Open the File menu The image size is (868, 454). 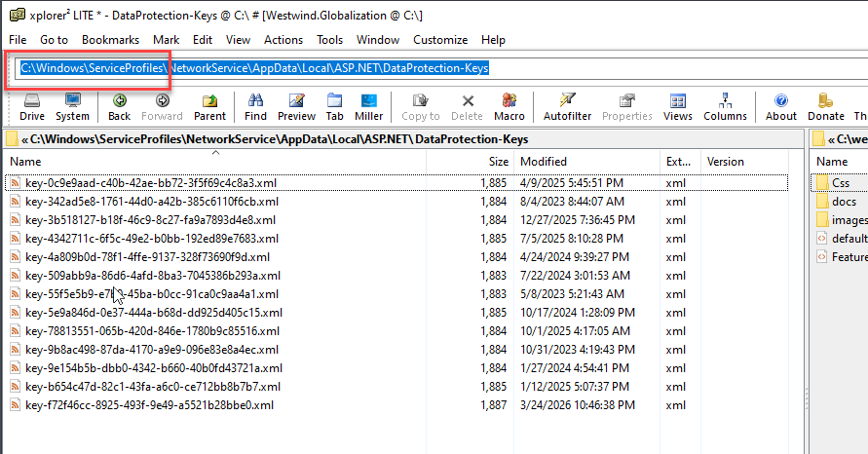click(18, 40)
